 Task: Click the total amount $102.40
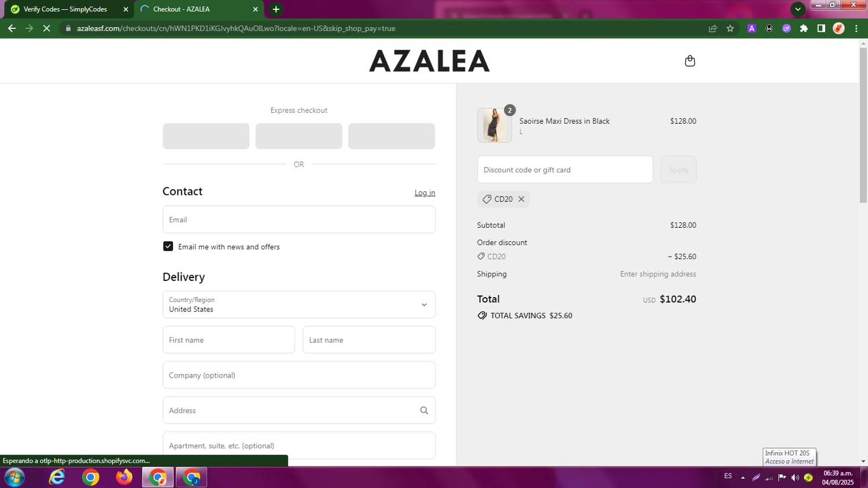(678, 299)
